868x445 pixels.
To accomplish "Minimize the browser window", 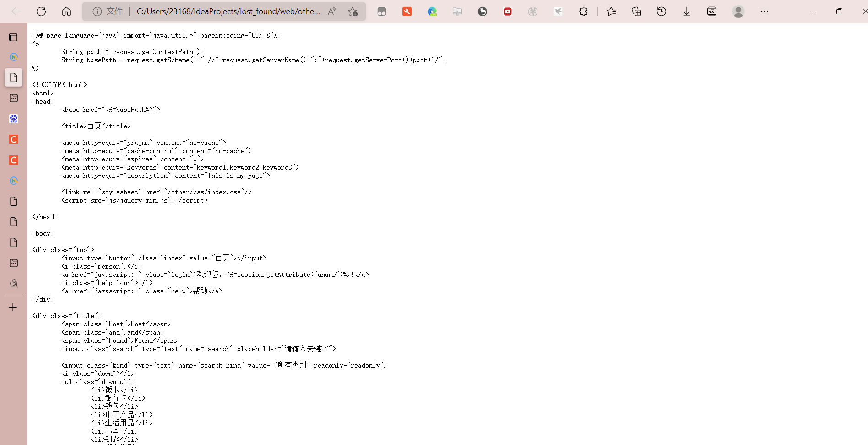I will pos(813,11).
